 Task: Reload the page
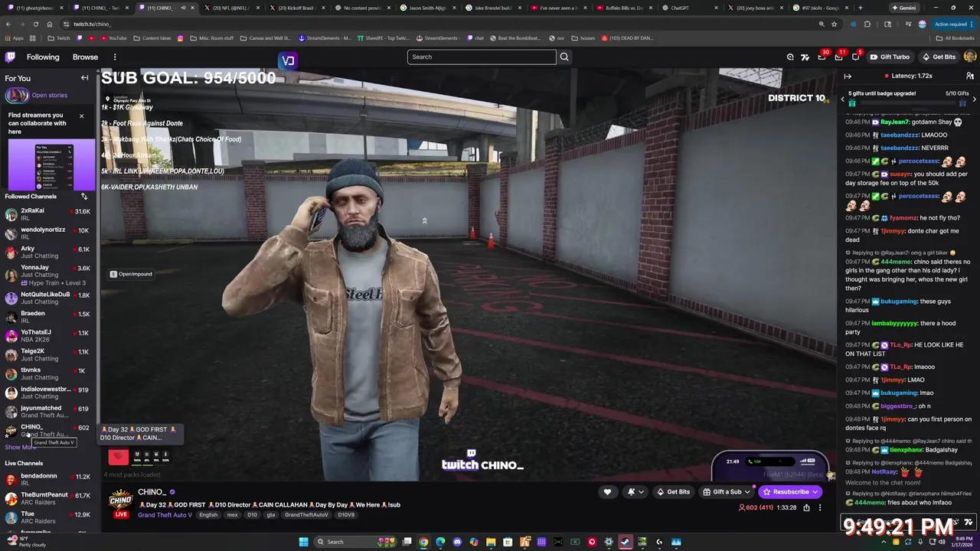[36, 24]
